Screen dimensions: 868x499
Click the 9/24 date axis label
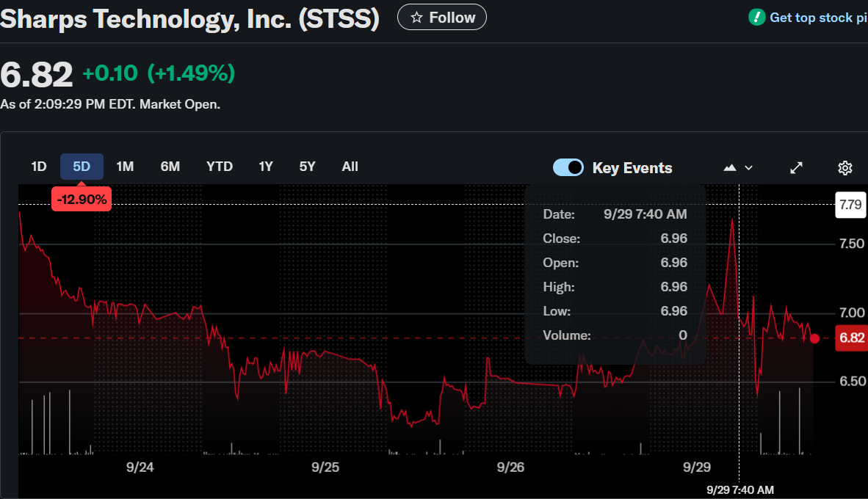[140, 467]
